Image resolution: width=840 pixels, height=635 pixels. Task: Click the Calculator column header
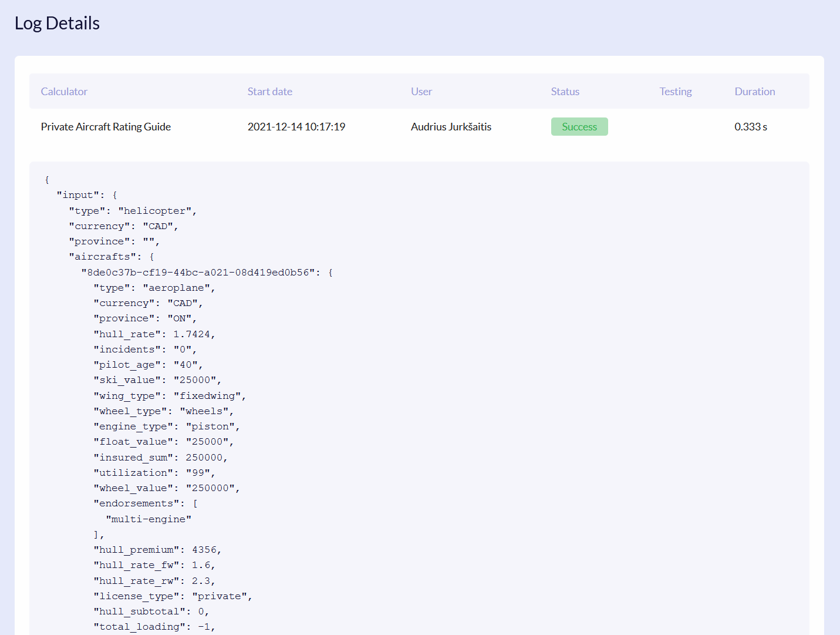point(64,92)
